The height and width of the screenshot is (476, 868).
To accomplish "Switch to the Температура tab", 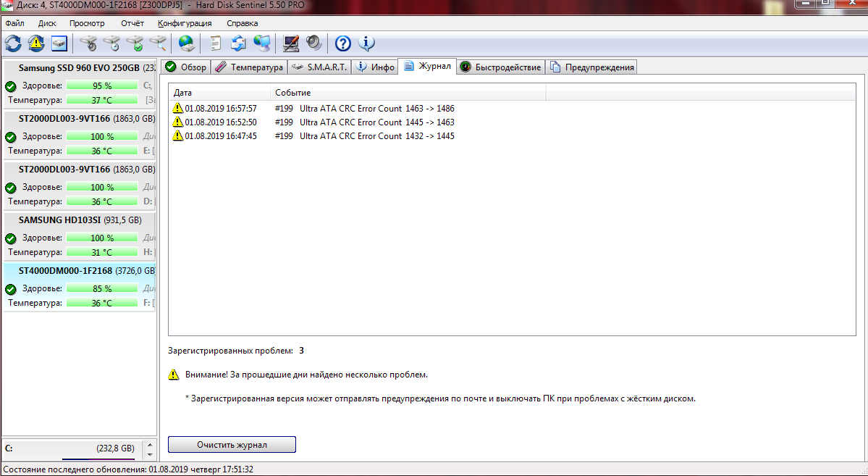I will click(x=249, y=67).
